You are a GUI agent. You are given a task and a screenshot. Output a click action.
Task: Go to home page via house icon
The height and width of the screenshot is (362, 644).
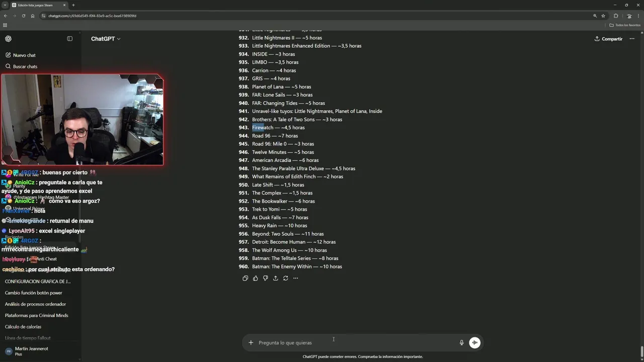click(x=32, y=16)
